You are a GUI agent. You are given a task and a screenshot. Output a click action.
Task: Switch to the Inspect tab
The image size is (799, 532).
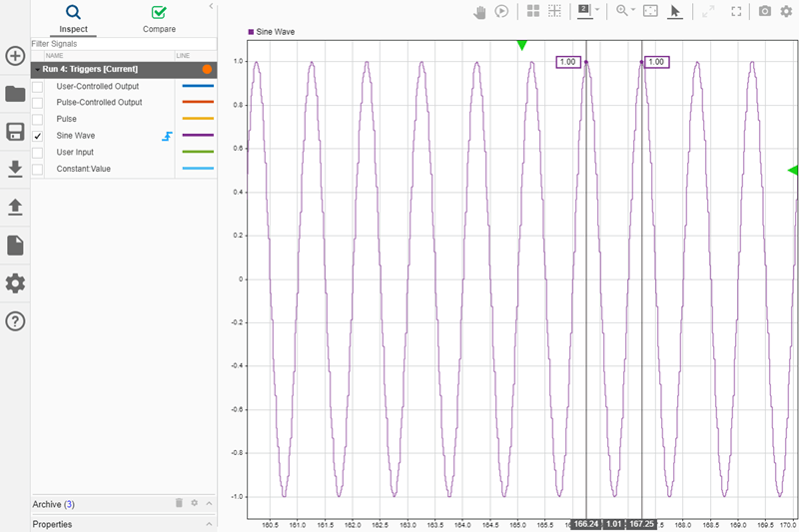(x=73, y=19)
